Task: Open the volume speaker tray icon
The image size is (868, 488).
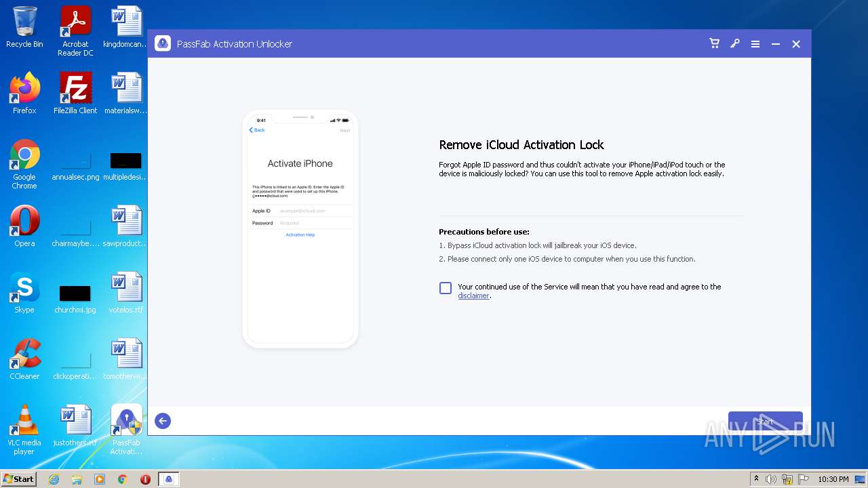Action: (771, 479)
